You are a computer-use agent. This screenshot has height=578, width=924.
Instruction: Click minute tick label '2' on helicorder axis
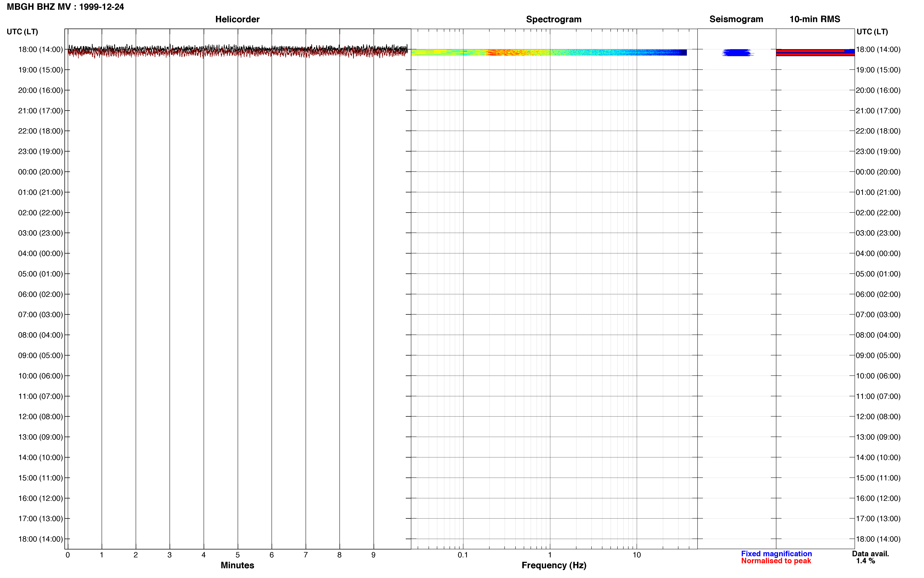[136, 555]
